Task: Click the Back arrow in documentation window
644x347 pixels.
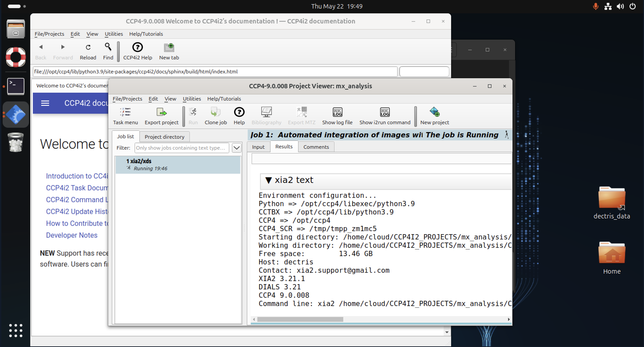Action: tap(41, 51)
